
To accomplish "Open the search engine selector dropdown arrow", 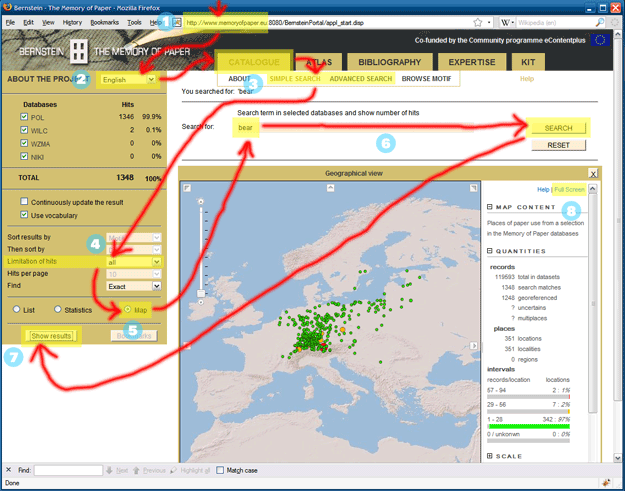I will point(513,23).
